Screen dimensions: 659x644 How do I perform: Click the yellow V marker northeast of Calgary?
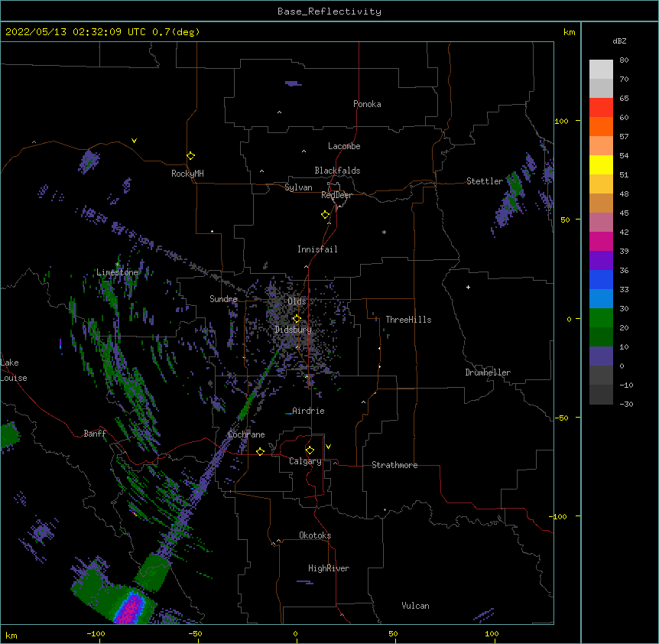pyautogui.click(x=328, y=447)
